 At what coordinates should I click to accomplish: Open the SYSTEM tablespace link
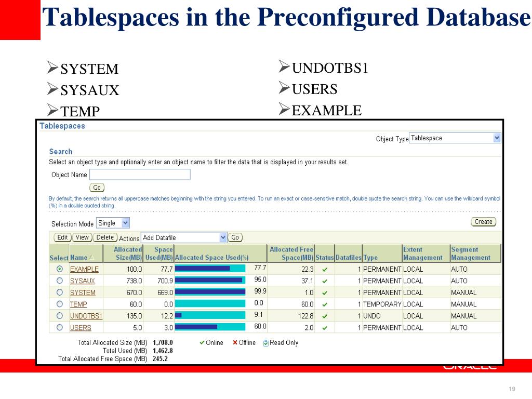[83, 292]
